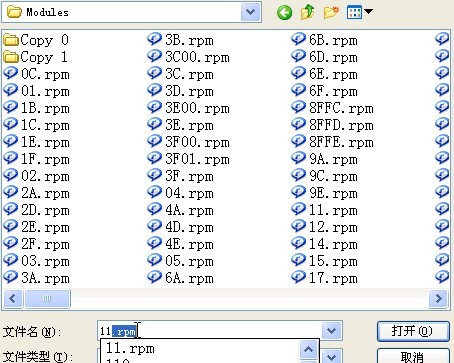The height and width of the screenshot is (363, 454).
Task: Select the 1E.rpm file icon
Action: pyautogui.click(x=11, y=141)
